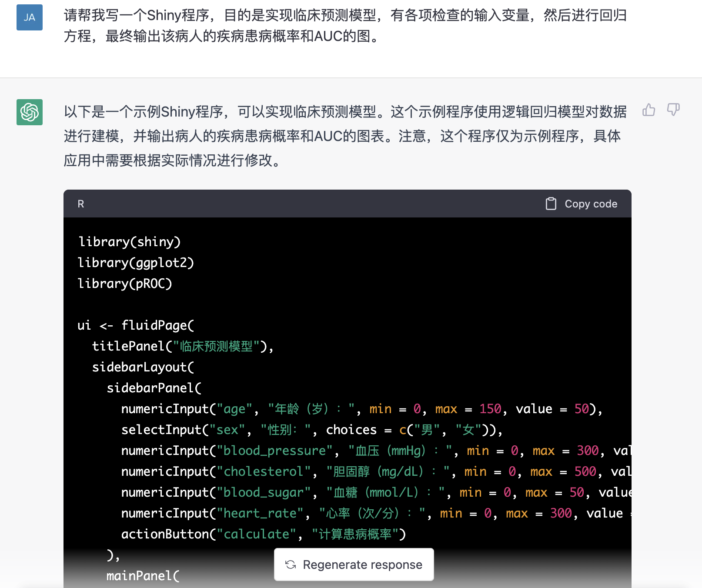The image size is (702, 588).
Task: Place cursor on library(shiny) line
Action: pos(129,242)
